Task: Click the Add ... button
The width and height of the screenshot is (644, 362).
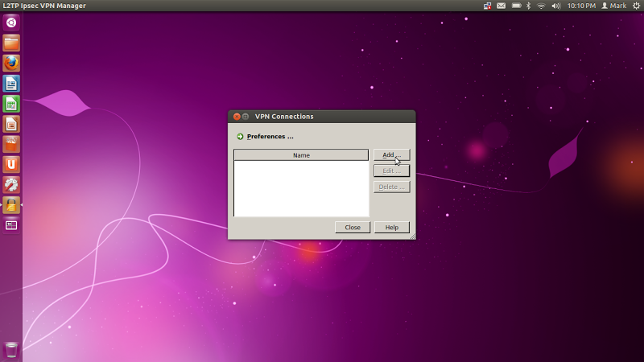Action: [392, 154]
